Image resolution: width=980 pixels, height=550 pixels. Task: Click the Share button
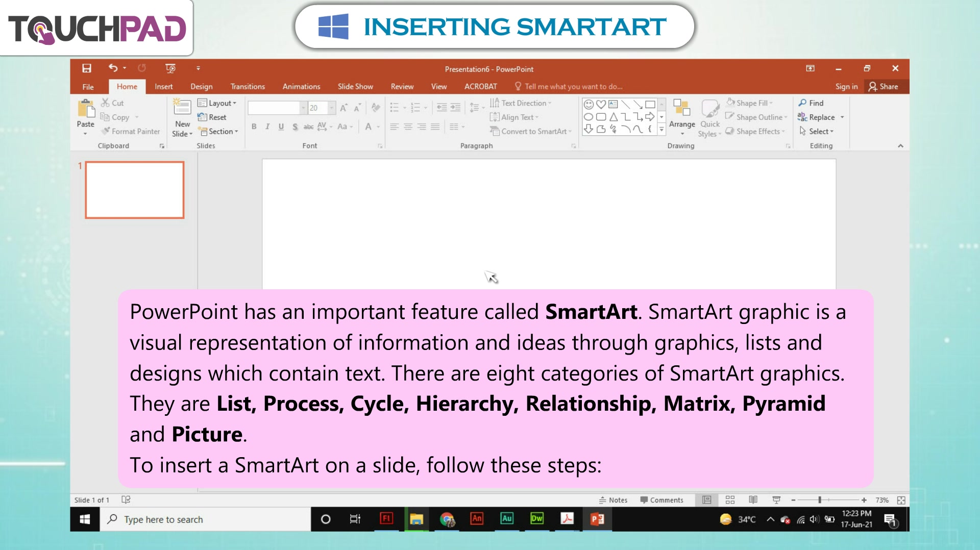point(884,87)
